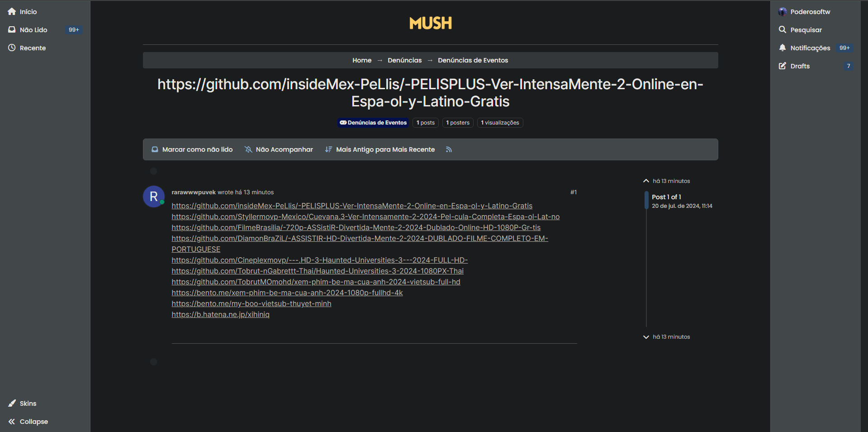Click the Drafts count badge 7
This screenshot has width=868, height=432.
(849, 66)
